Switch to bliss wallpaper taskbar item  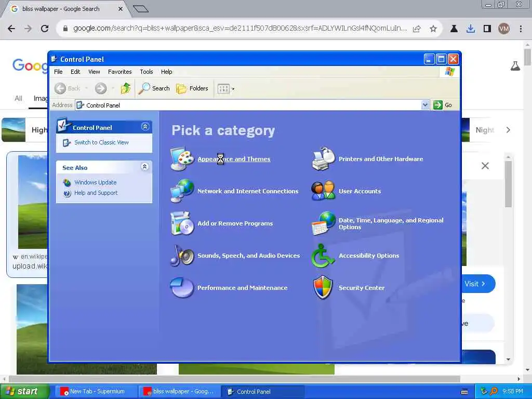click(179, 392)
